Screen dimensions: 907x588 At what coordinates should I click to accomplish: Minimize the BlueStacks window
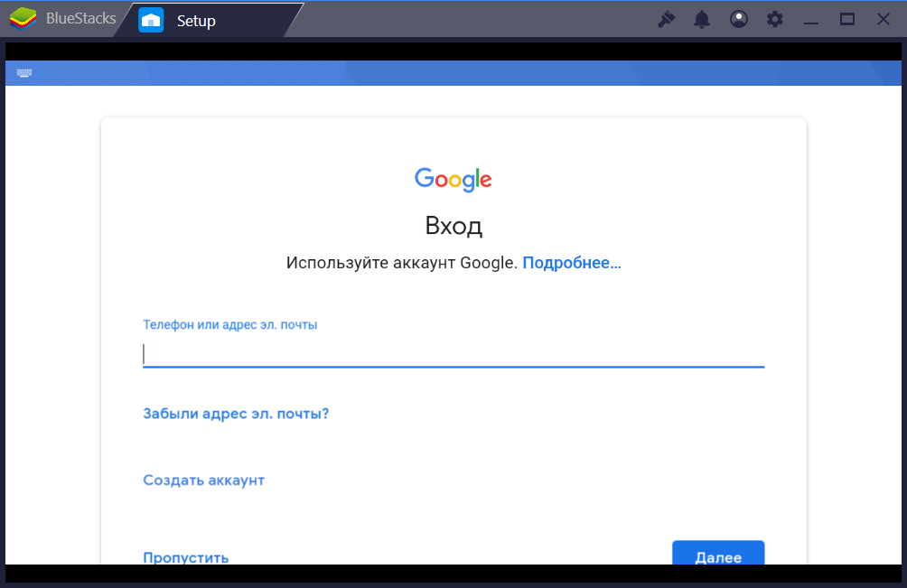click(811, 19)
